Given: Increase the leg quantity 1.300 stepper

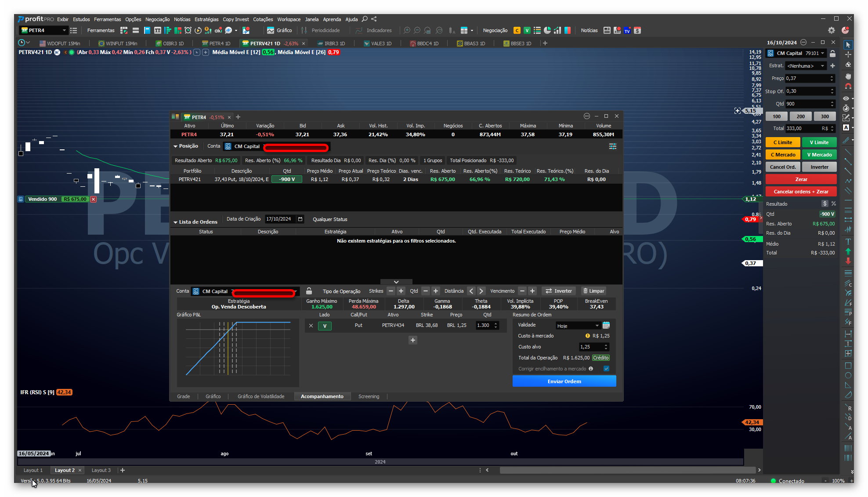Looking at the screenshot, I should tap(496, 324).
